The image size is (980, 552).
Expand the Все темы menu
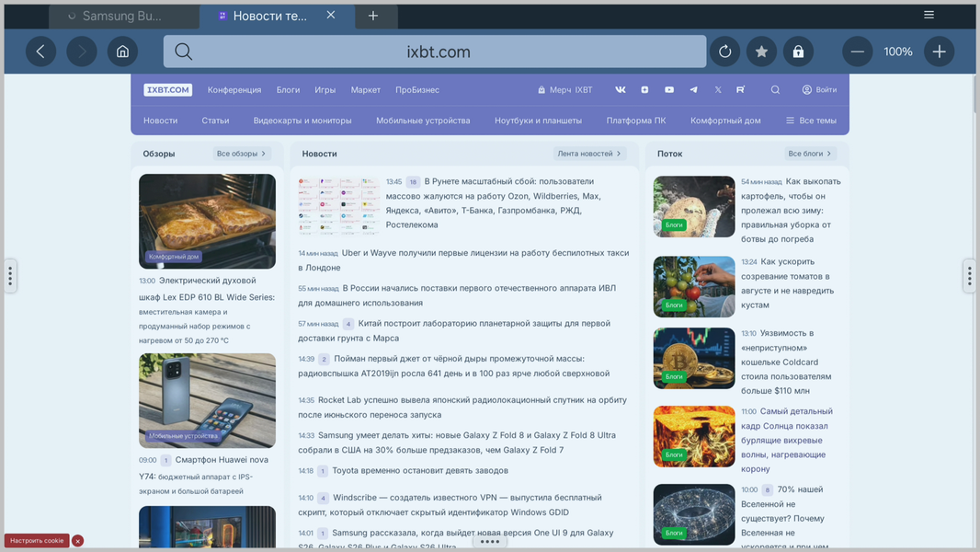[x=811, y=120]
